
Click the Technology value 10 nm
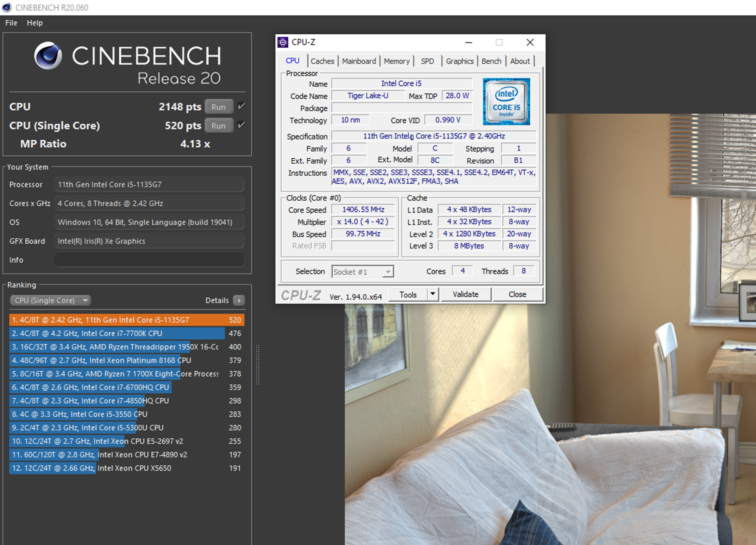coord(350,120)
